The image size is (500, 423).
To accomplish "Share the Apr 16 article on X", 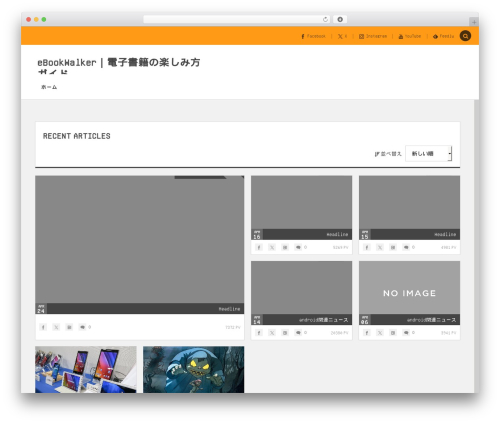I will click(x=272, y=247).
